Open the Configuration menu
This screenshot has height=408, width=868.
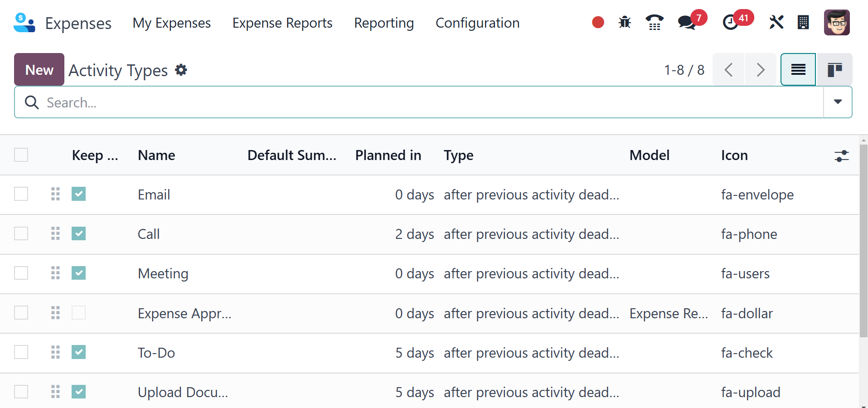[477, 23]
